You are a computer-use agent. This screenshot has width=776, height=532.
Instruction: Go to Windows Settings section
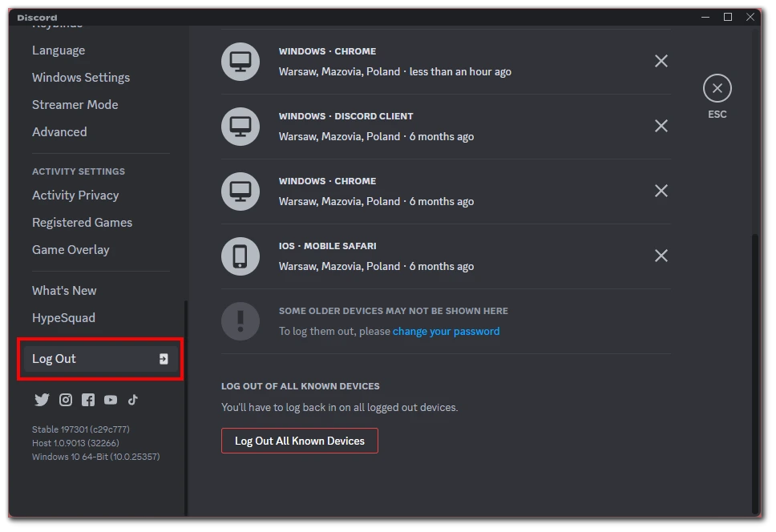point(81,78)
